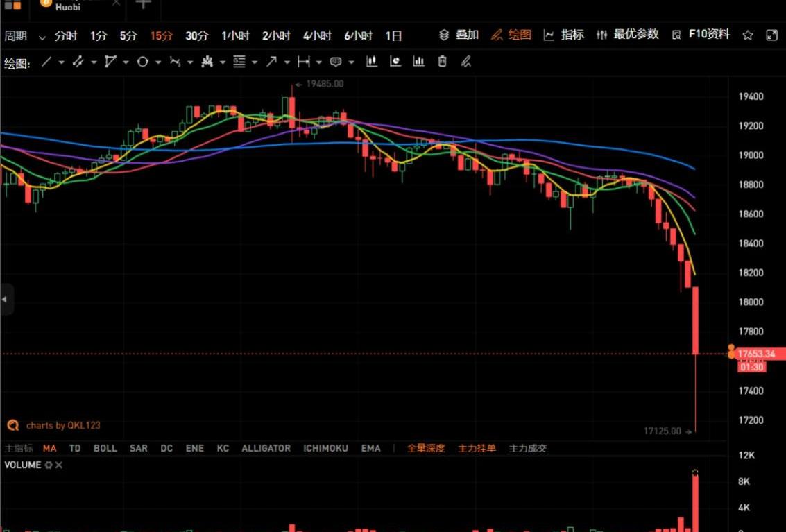Choose the circle shape drawing tool
The width and height of the screenshot is (786, 532).
click(142, 62)
